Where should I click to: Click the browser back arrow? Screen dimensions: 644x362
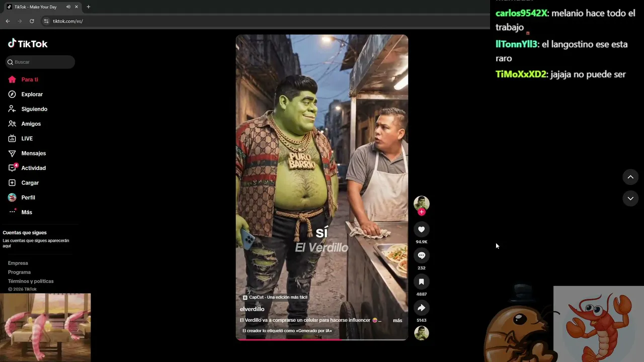[x=8, y=21]
